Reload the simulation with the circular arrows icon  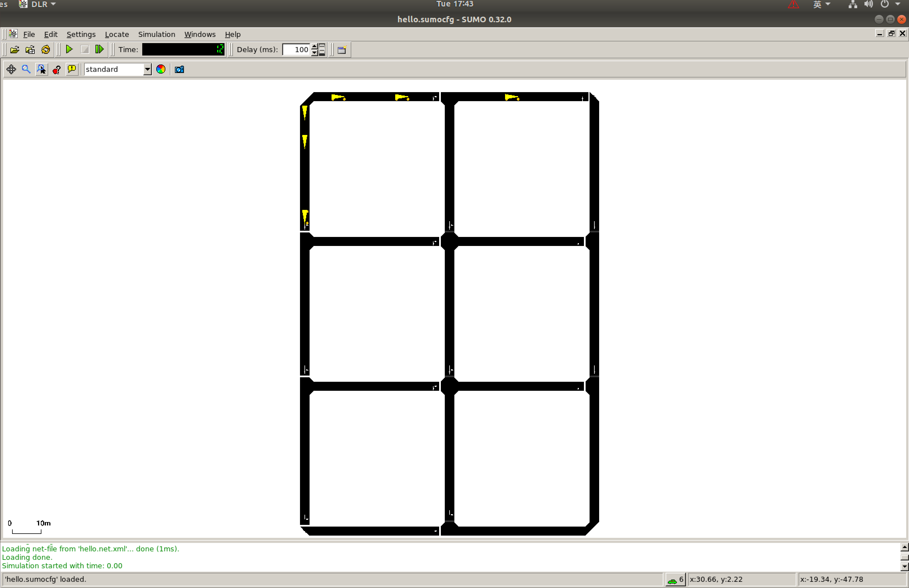coord(45,50)
